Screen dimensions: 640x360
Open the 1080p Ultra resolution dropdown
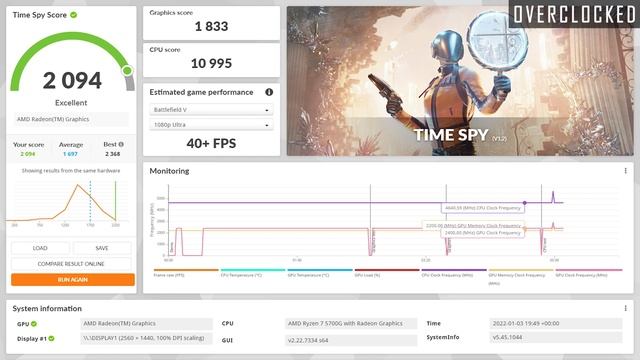click(211, 124)
